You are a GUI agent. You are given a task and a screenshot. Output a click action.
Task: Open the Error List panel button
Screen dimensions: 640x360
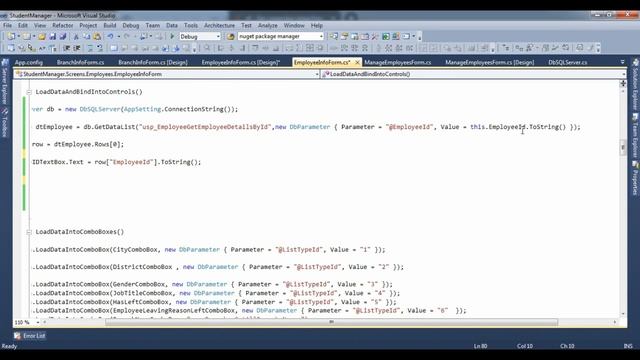(30, 336)
